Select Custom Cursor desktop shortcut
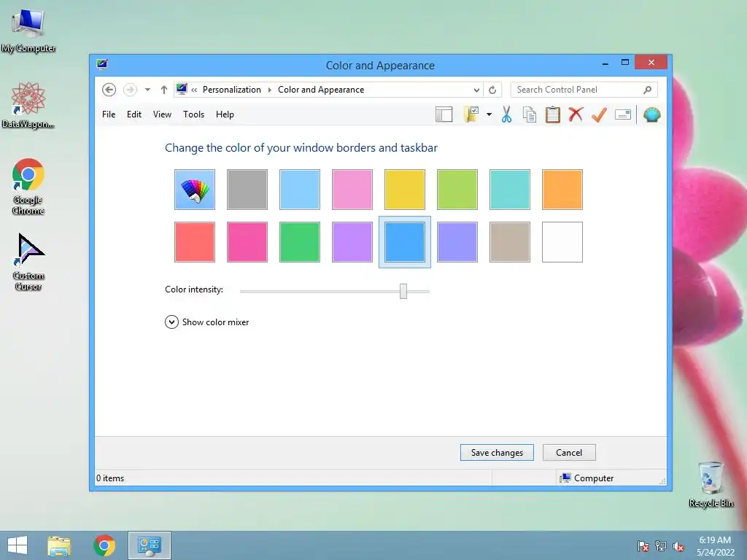747x560 pixels. click(x=28, y=262)
